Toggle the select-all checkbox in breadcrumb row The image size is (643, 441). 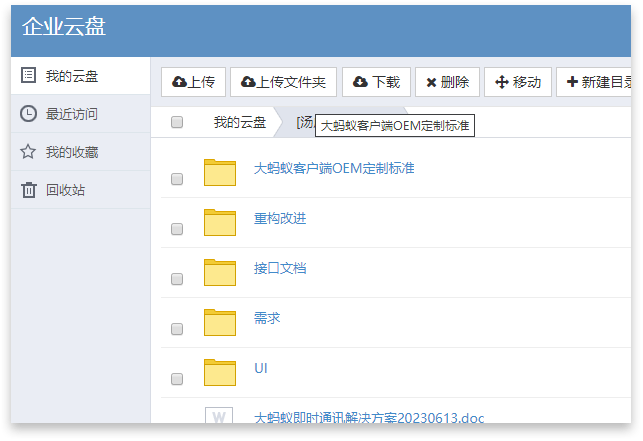(x=177, y=122)
